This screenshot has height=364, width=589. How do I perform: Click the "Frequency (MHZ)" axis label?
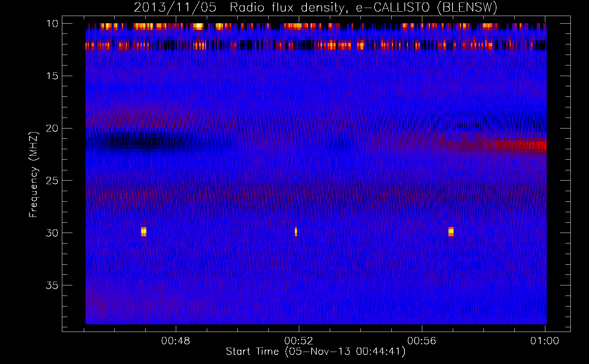coord(33,175)
